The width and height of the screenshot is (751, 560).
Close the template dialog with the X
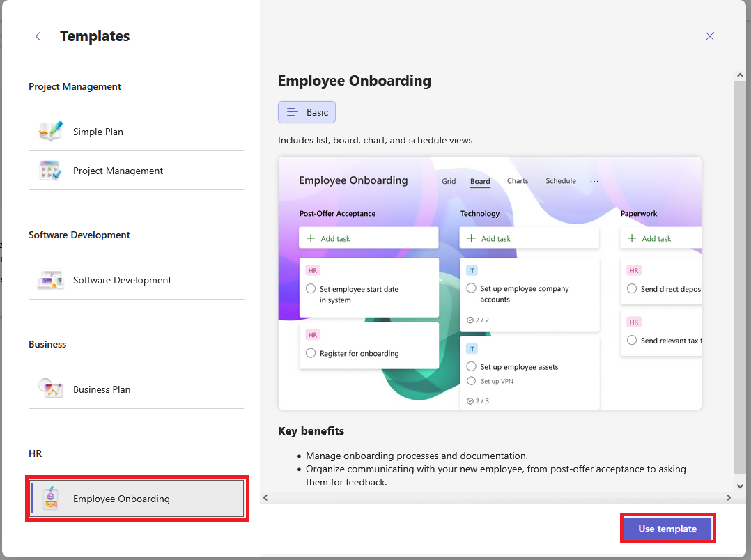[x=709, y=36]
